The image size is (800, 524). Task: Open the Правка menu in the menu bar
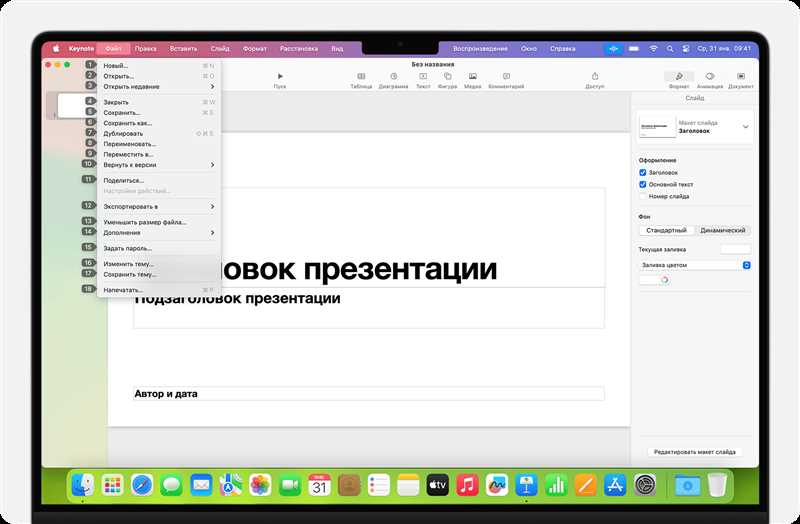(145, 48)
